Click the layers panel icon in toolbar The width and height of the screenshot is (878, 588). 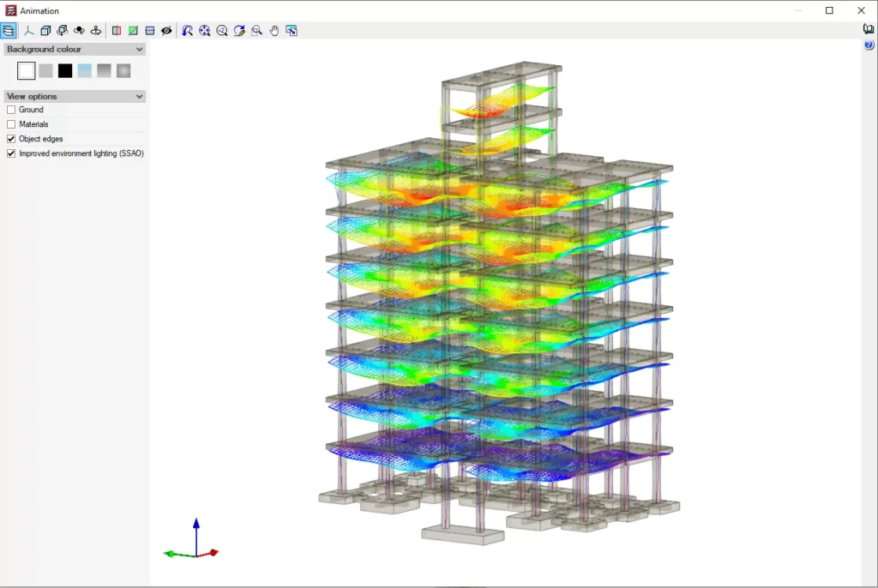tap(9, 31)
